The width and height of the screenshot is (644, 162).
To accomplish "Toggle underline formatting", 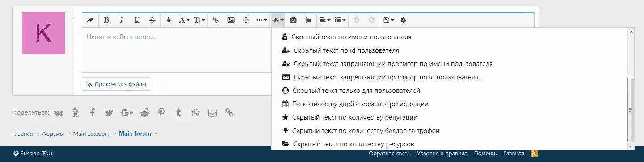I will click(x=137, y=20).
